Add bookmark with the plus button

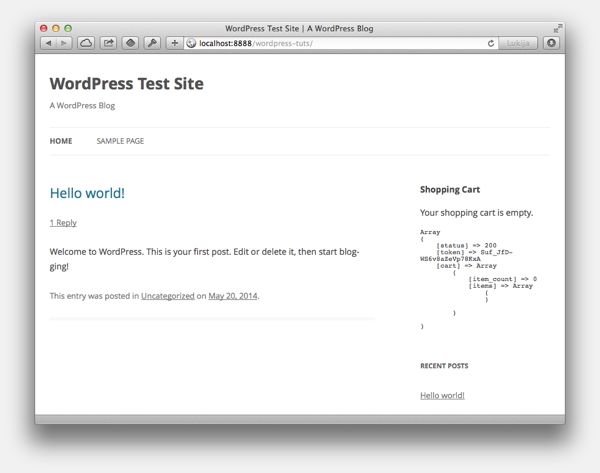coord(174,43)
